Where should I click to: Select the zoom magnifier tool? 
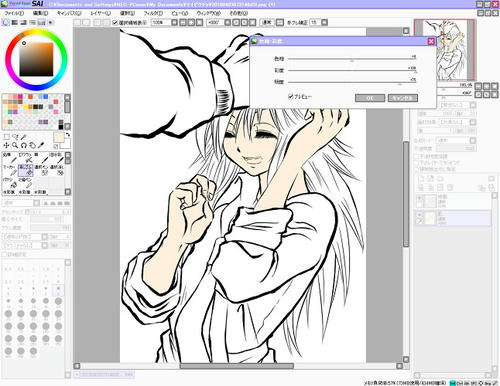(x=15, y=146)
